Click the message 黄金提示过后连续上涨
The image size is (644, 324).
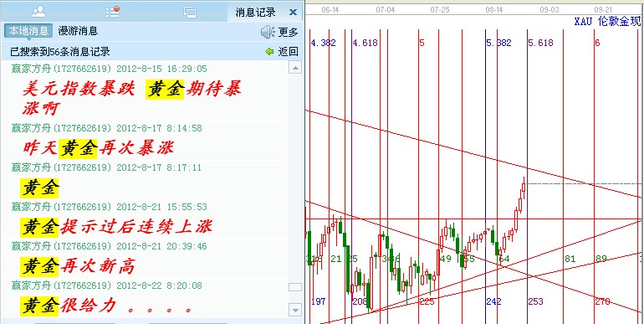pos(116,227)
